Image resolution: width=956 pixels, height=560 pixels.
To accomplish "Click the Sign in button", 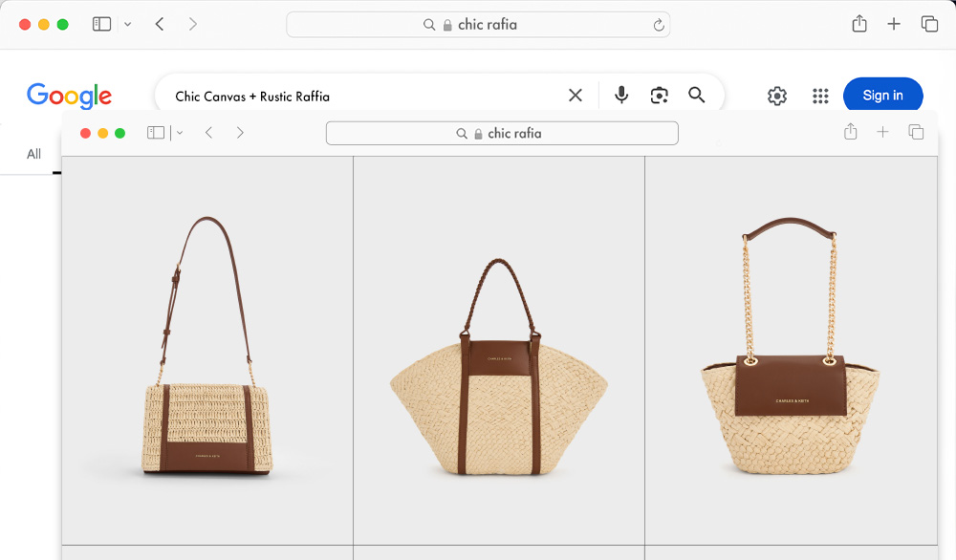I will pos(882,95).
